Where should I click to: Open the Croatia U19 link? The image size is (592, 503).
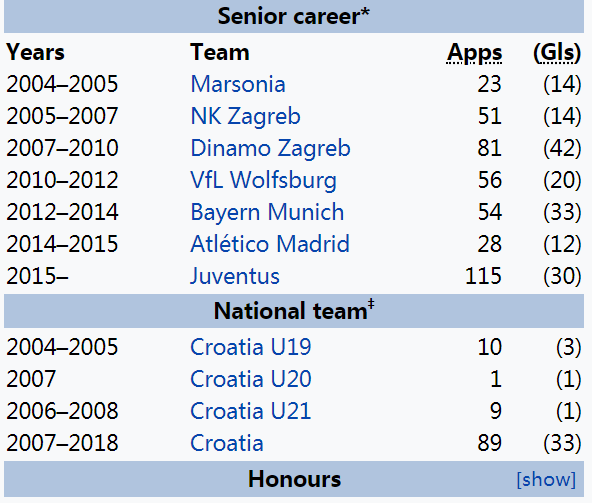coord(251,347)
